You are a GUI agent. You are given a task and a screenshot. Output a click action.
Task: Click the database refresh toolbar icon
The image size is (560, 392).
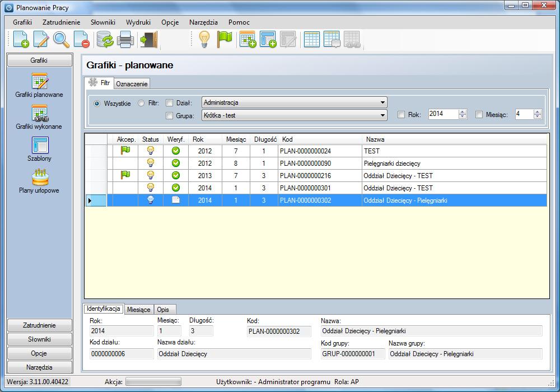point(105,39)
